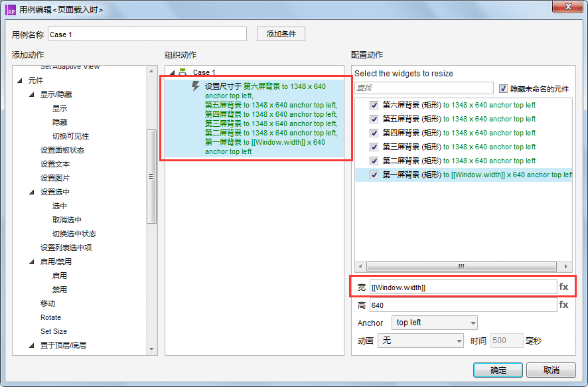The image size is (588, 387).
Task: Click the Case 1 tree node icon
Action: [183, 72]
